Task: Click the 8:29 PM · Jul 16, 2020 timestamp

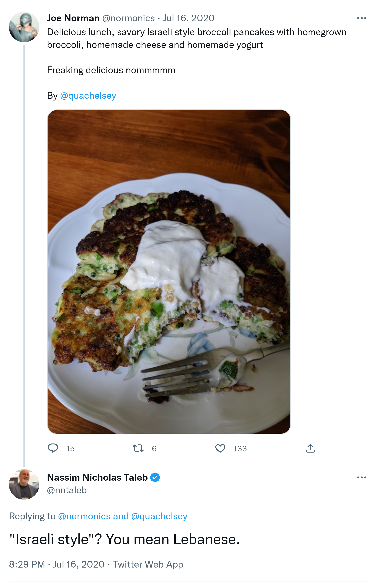Action: (x=57, y=564)
